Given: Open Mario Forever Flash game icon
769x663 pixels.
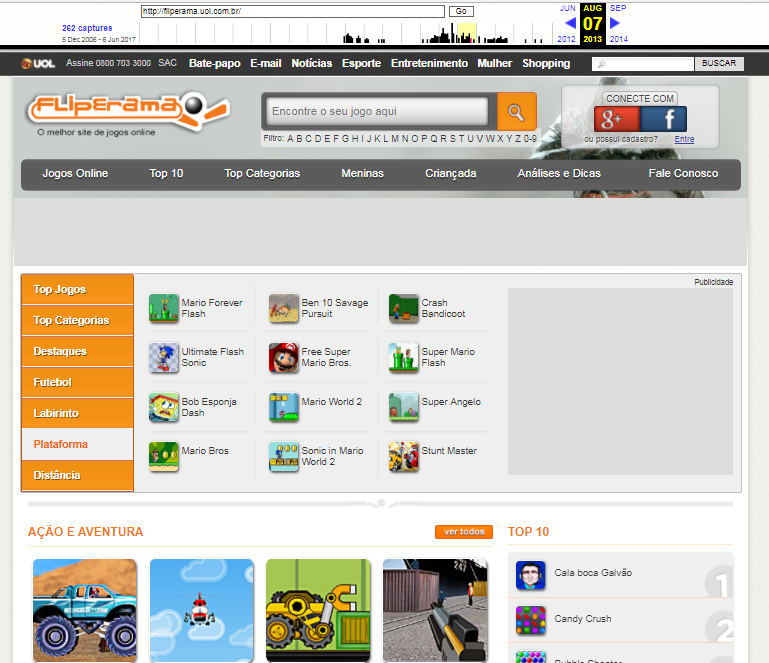Looking at the screenshot, I should (x=164, y=308).
